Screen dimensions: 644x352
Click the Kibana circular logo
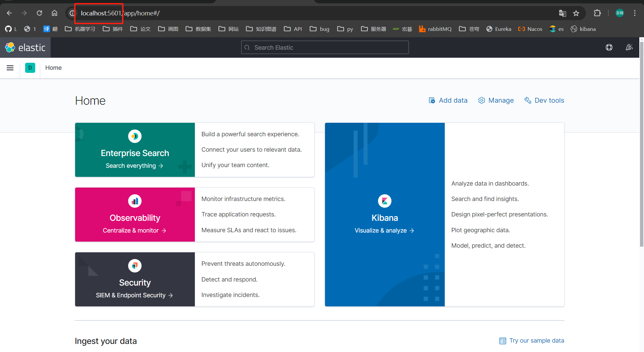point(385,201)
